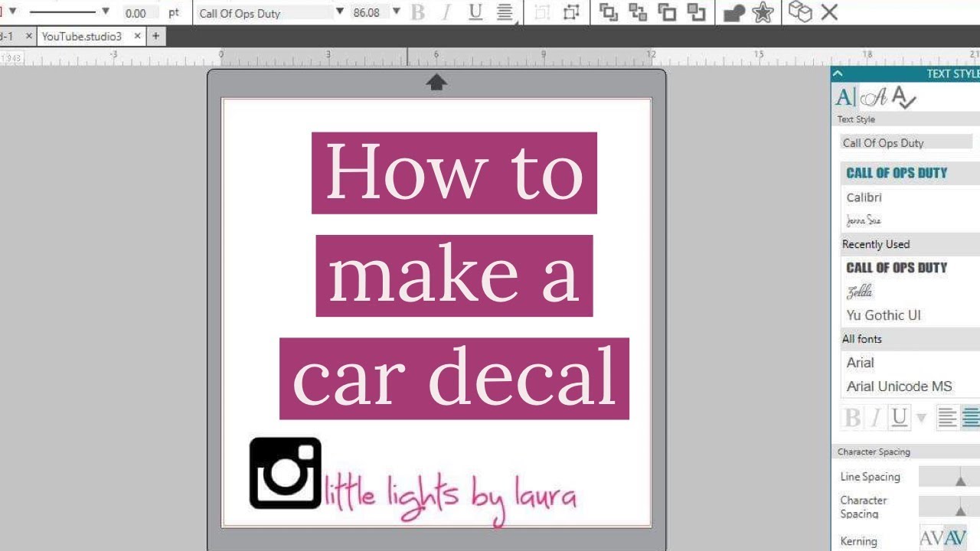Toggle Bold in the Text Style panel
This screenshot has height=551, width=980.
(x=852, y=418)
